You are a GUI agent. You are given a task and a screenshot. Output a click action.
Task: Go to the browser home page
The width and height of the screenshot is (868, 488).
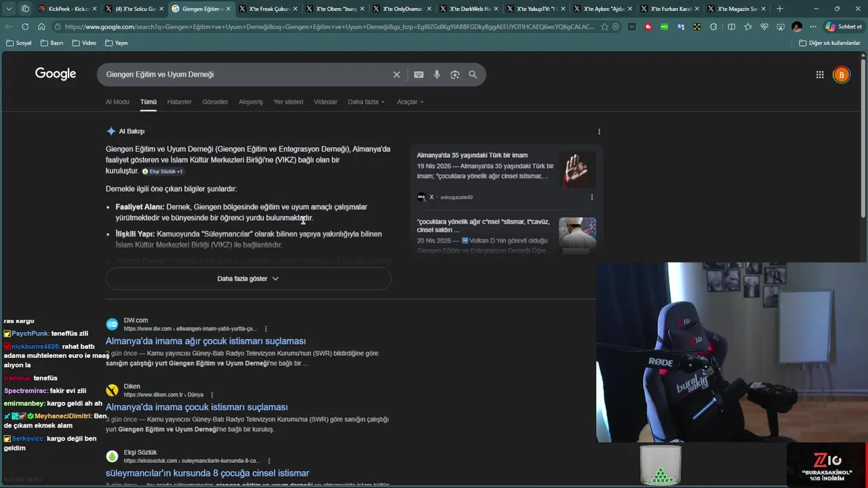click(x=41, y=26)
